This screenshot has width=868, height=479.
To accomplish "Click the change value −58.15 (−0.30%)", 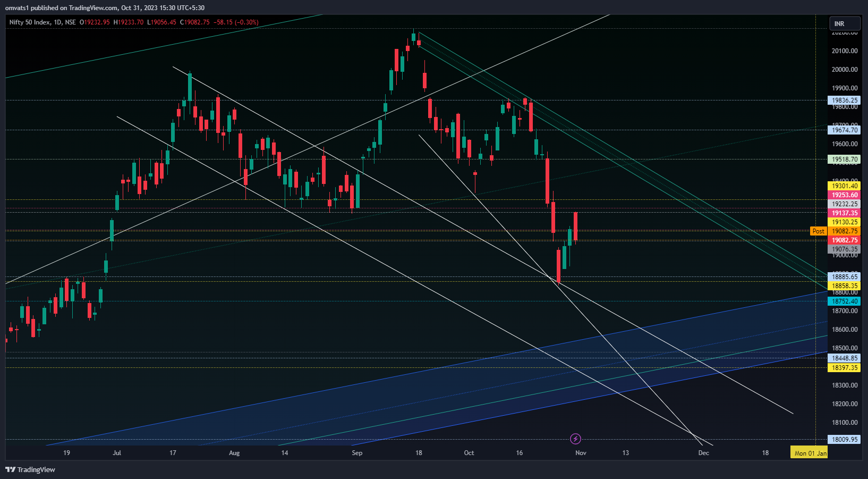I will [236, 22].
